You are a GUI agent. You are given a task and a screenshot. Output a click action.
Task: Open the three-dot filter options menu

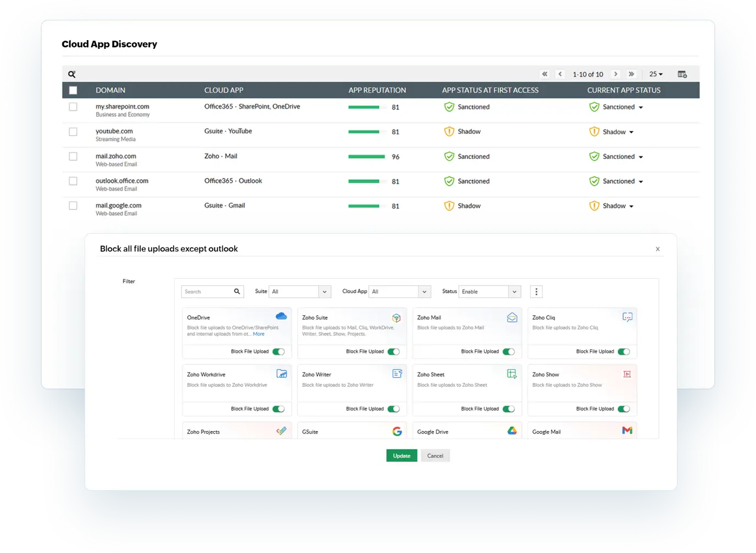pyautogui.click(x=537, y=292)
